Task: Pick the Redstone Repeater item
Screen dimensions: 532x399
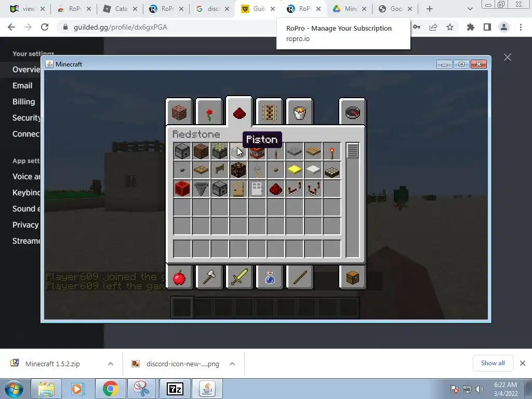Action: pyautogui.click(x=294, y=189)
